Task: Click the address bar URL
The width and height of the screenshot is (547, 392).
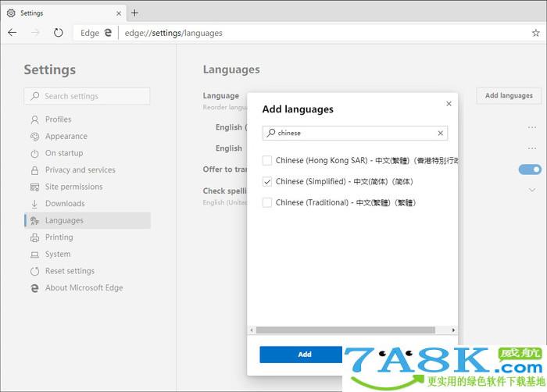Action: (x=173, y=33)
